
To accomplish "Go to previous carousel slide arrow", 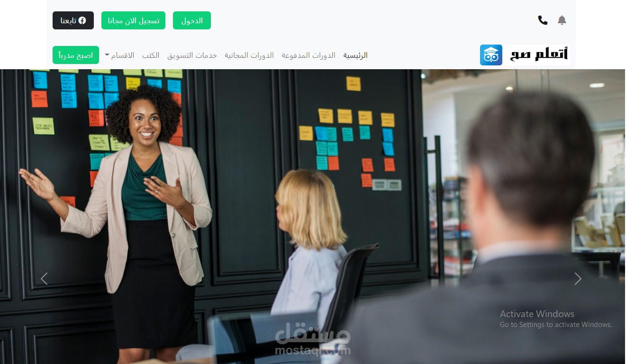I will (x=44, y=279).
